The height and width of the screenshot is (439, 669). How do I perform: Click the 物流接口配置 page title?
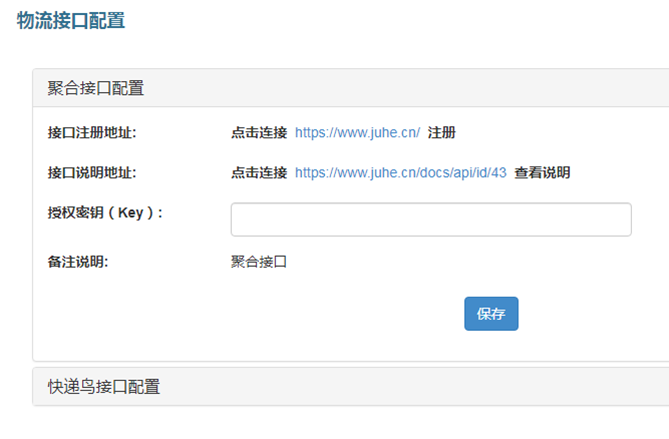[x=71, y=20]
